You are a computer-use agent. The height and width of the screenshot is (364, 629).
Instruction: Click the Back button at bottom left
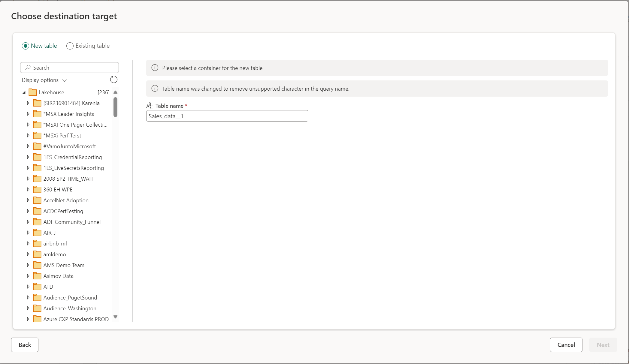coord(25,344)
